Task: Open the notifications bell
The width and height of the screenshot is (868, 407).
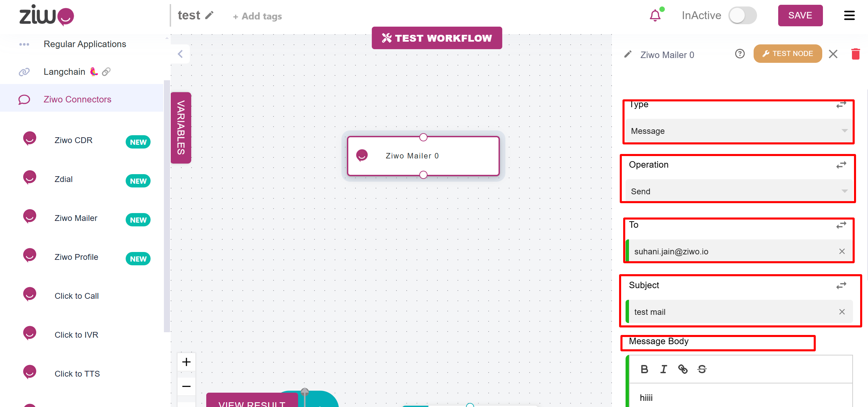Action: (655, 16)
